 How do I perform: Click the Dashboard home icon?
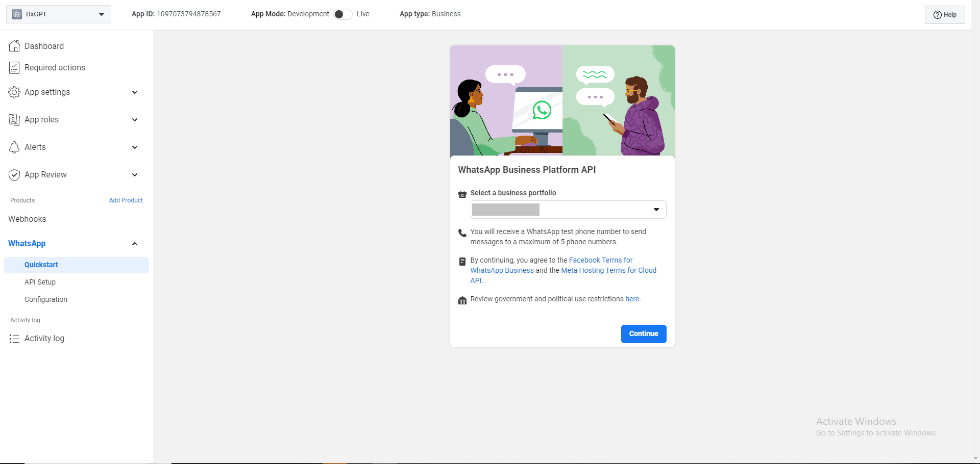(14, 46)
